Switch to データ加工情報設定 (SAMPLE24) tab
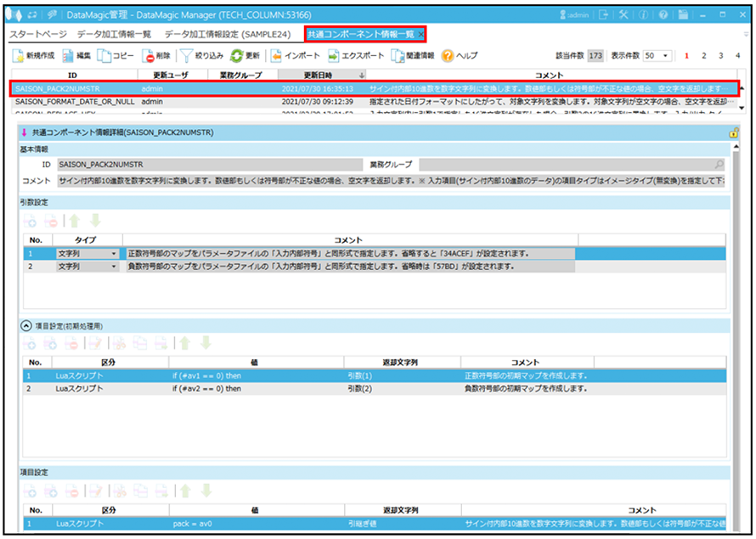 click(226, 34)
